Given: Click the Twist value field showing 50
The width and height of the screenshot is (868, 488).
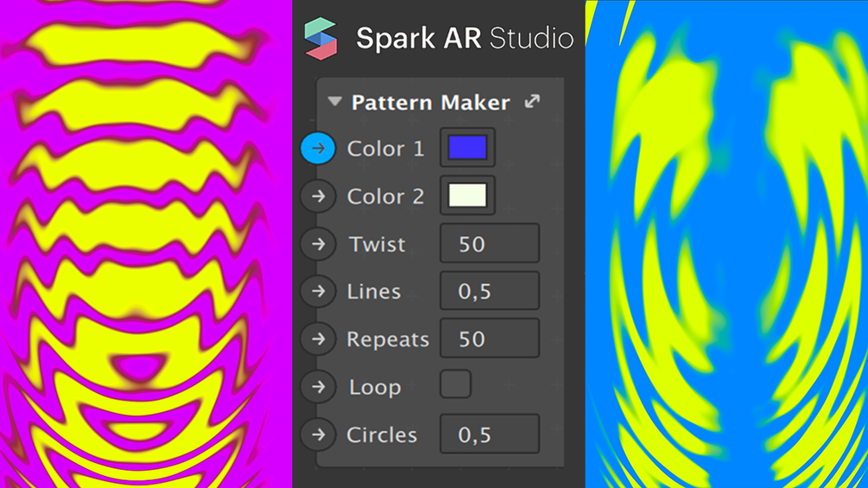Looking at the screenshot, I should [x=490, y=243].
